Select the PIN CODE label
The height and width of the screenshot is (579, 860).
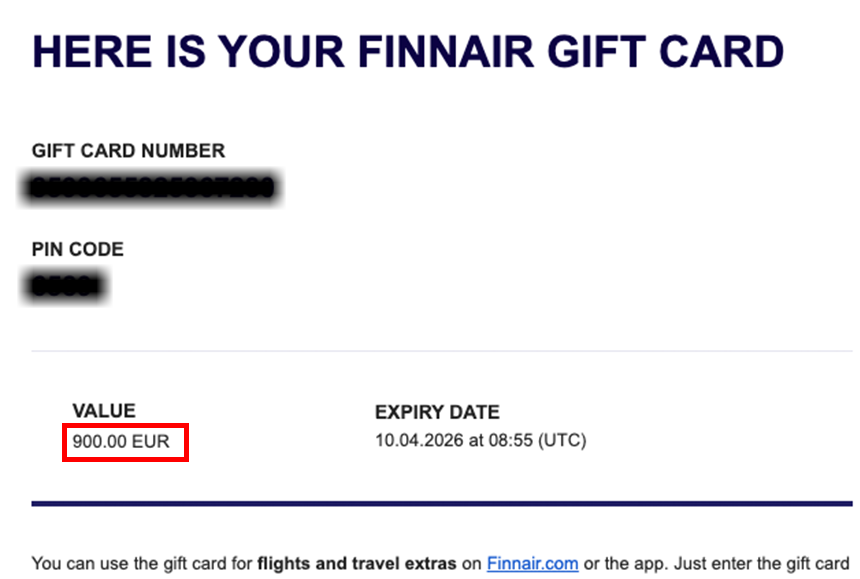pos(77,250)
